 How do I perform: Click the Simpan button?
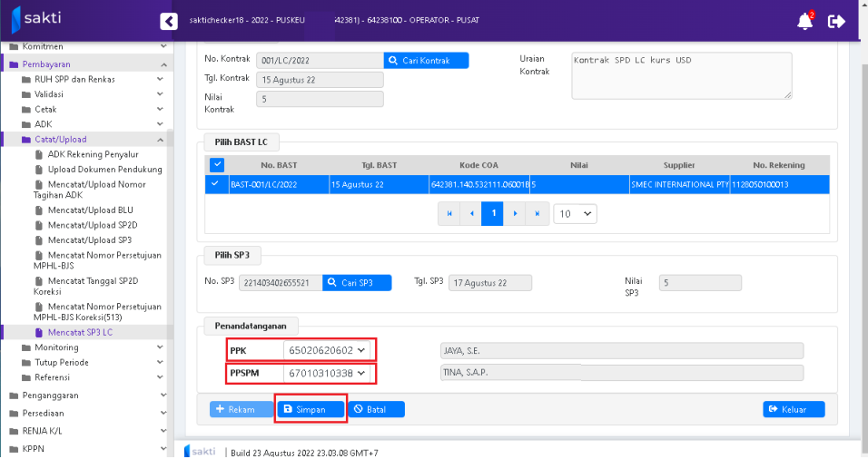click(x=311, y=409)
